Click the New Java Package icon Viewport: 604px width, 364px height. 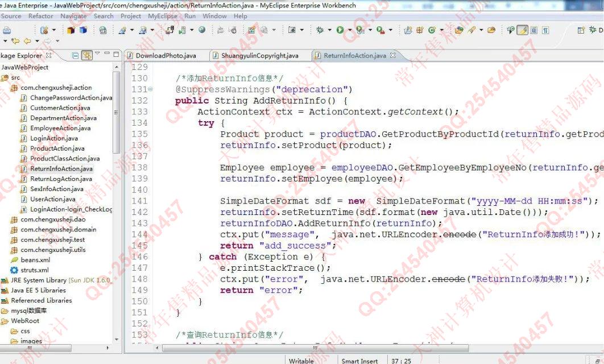[420, 30]
